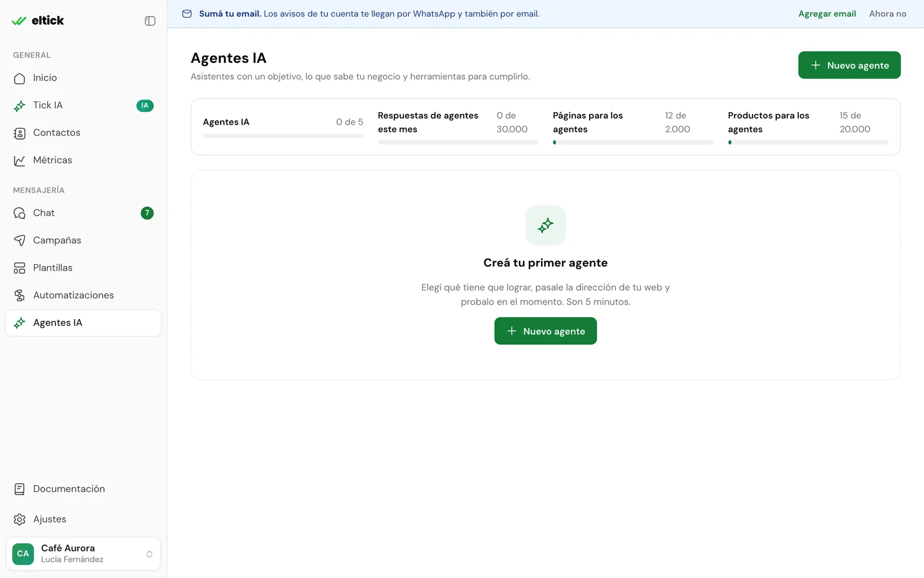Click the '0 de 5' agents count
Image resolution: width=924 pixels, height=578 pixels.
click(350, 122)
